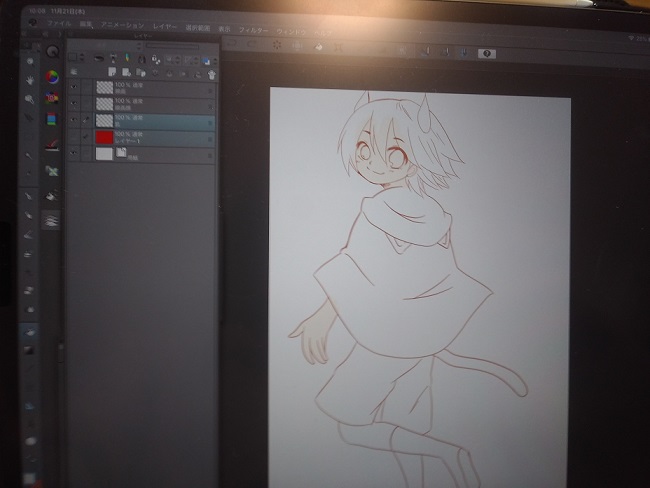Open the dropdown arrows beside layer color

(x=215, y=62)
